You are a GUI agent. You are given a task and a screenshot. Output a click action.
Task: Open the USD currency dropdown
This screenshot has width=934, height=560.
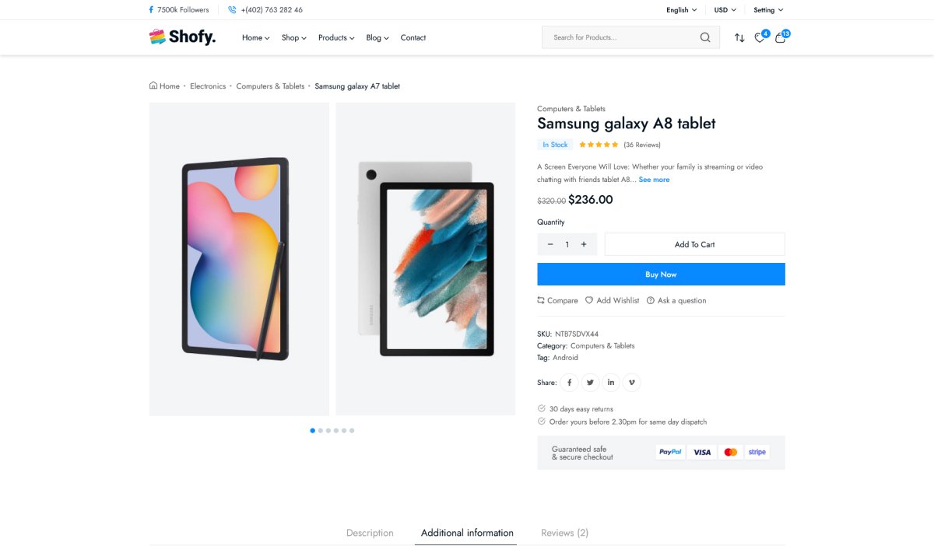click(x=725, y=10)
